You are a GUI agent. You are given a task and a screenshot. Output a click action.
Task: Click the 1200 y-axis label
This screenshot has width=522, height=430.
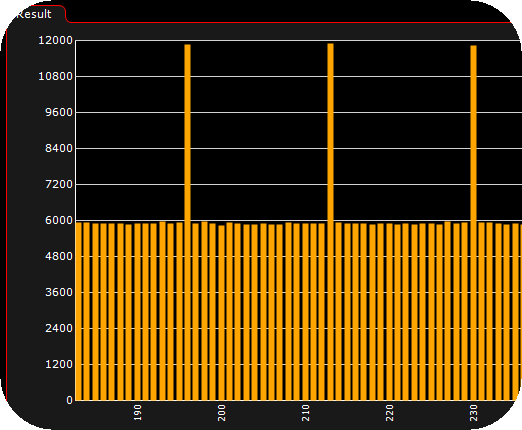59,364
